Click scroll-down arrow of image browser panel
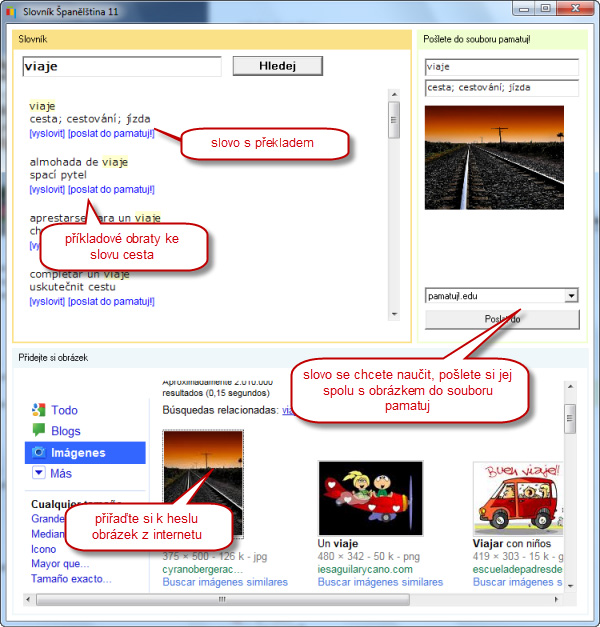 570,586
